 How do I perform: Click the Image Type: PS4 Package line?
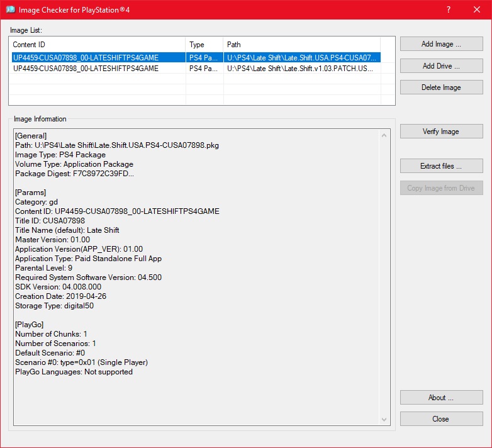tap(60, 155)
